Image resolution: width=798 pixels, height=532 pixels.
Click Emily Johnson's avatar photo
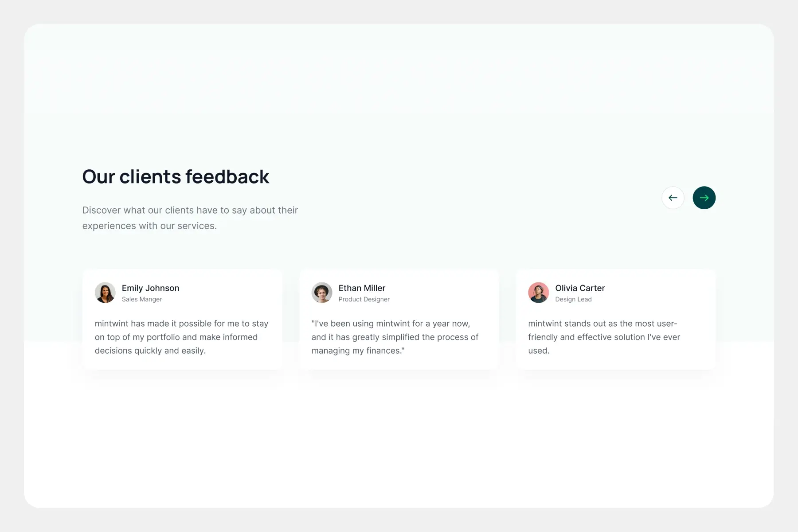tap(105, 293)
